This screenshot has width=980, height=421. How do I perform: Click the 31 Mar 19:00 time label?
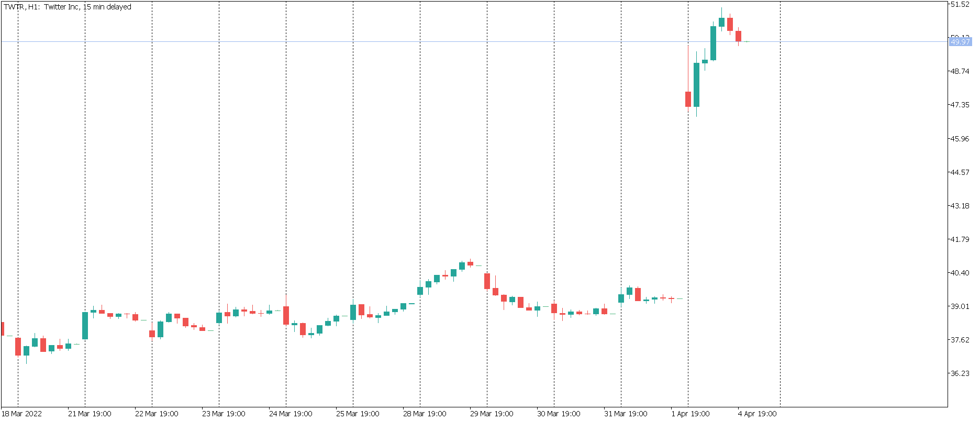click(626, 414)
